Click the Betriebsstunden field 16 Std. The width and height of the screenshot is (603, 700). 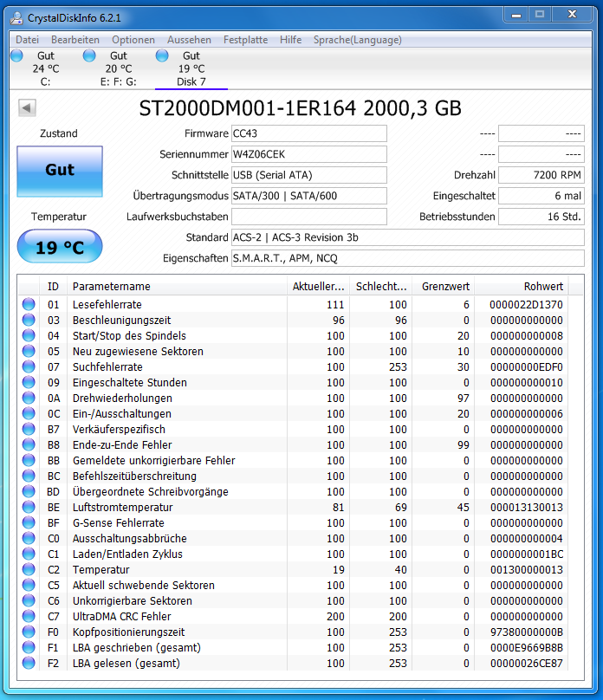point(541,217)
